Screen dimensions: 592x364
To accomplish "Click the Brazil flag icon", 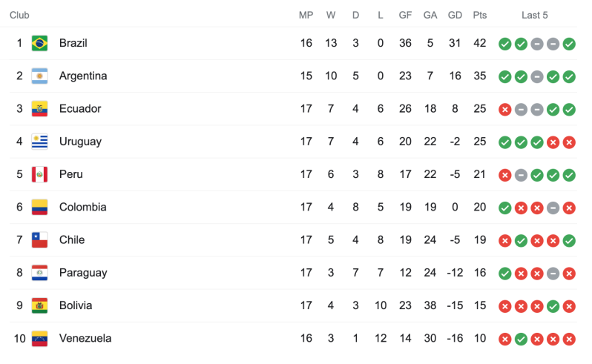I will [39, 43].
